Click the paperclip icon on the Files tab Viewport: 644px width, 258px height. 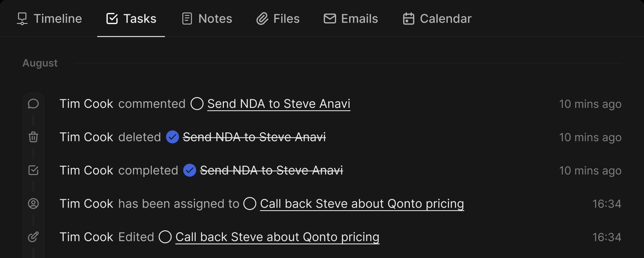(262, 19)
